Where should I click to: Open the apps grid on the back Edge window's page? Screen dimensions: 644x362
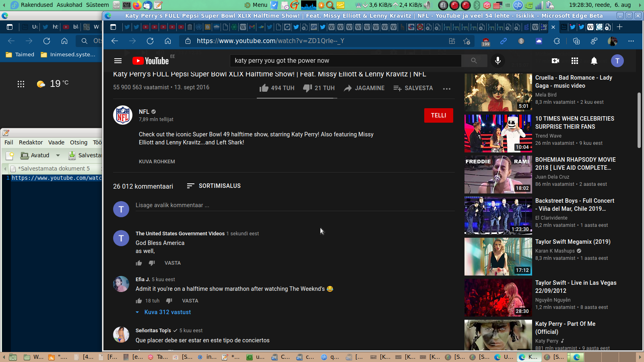click(21, 84)
